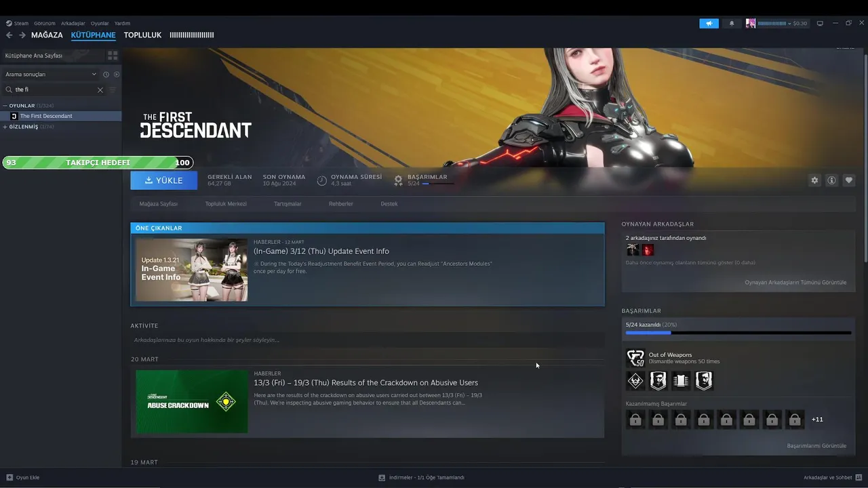Click the recent activity clock icon

pos(106,75)
